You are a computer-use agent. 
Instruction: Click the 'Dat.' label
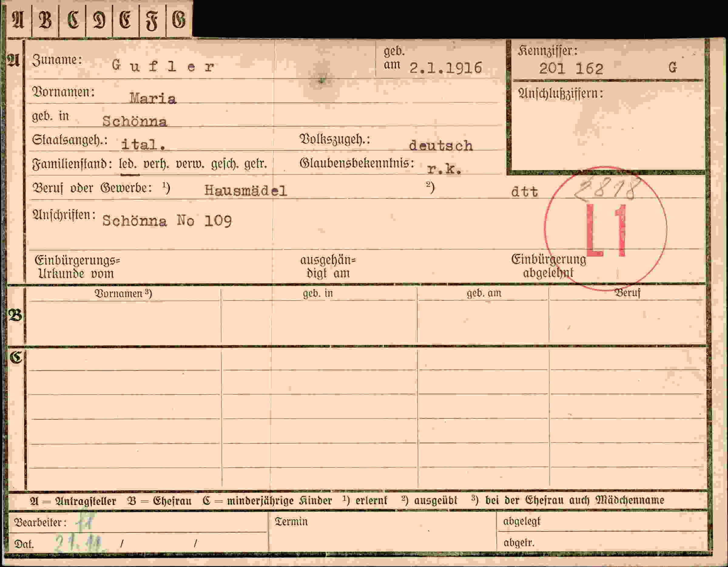click(24, 545)
